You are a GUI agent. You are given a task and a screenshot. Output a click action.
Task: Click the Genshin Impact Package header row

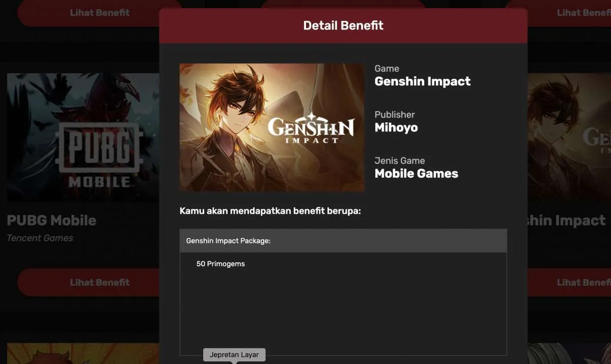[343, 241]
